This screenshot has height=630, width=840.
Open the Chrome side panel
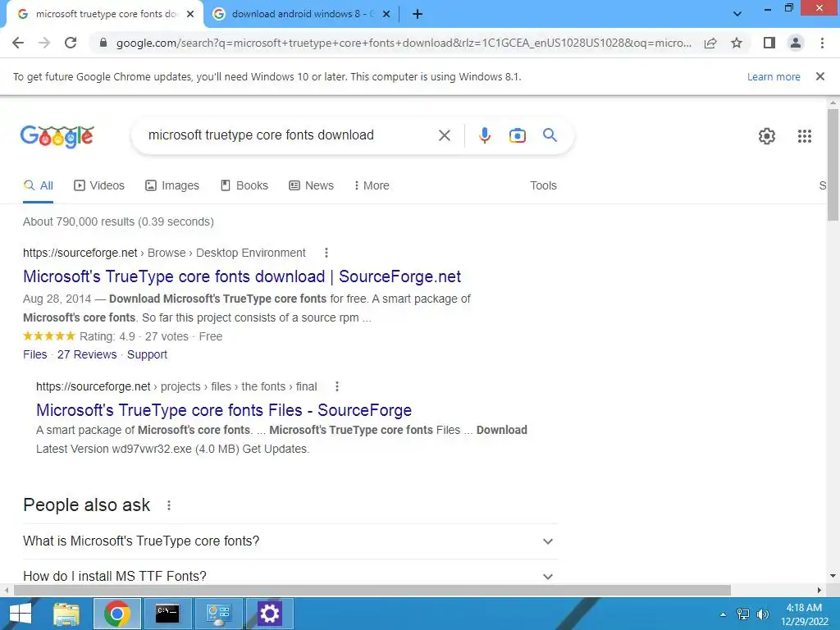click(x=769, y=43)
